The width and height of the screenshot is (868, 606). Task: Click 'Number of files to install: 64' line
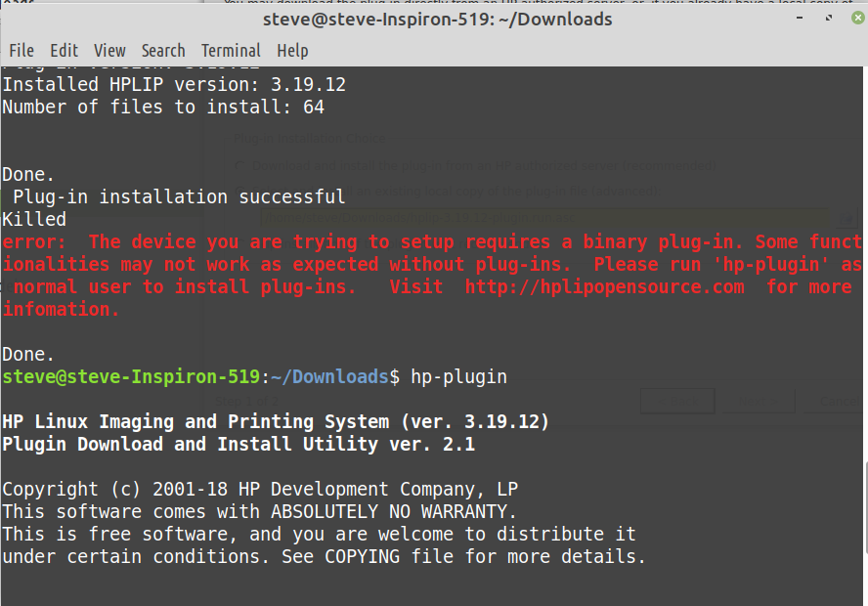click(x=163, y=108)
